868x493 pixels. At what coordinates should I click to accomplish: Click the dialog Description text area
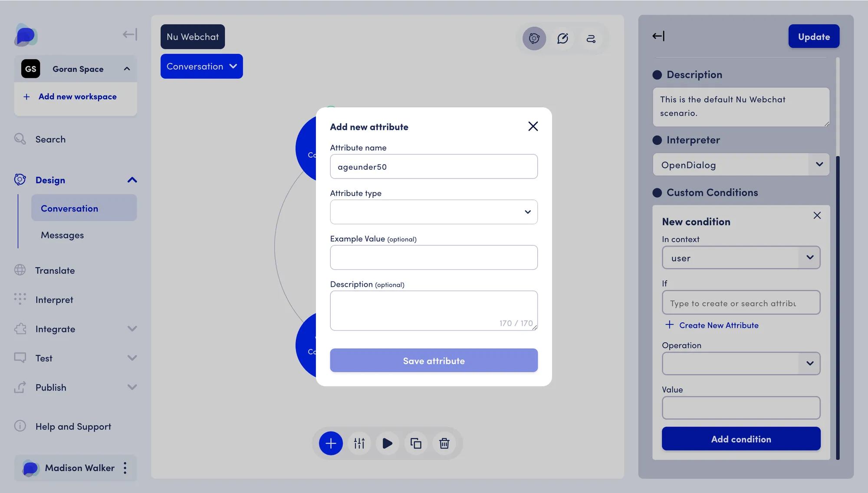[434, 311]
